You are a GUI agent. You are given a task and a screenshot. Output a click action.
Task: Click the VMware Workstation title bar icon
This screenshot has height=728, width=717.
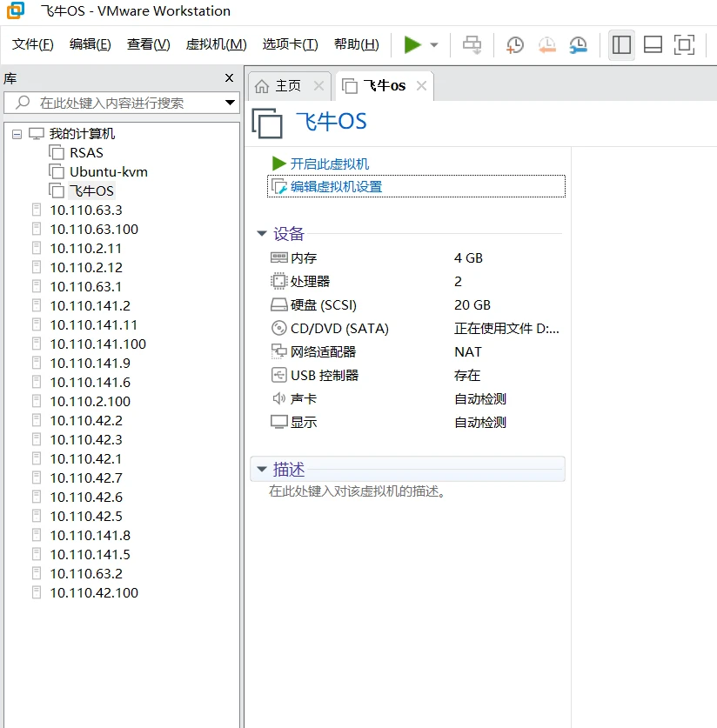click(16, 10)
